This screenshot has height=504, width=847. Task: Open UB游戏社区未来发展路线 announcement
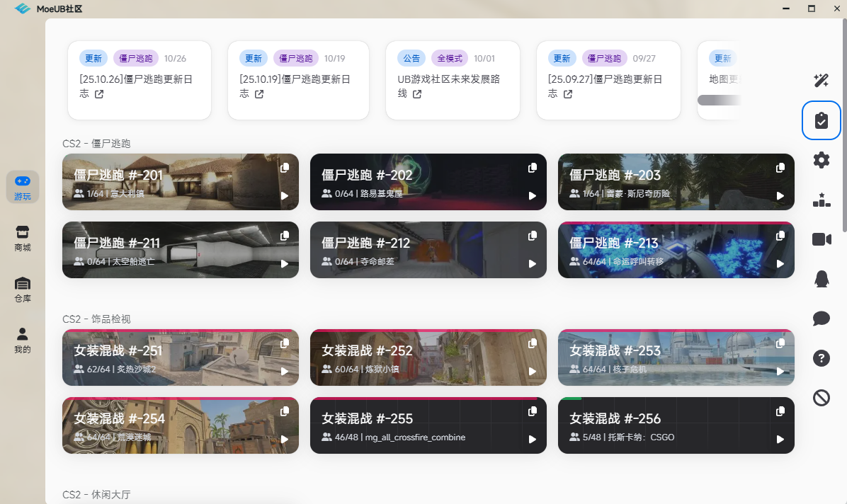449,86
